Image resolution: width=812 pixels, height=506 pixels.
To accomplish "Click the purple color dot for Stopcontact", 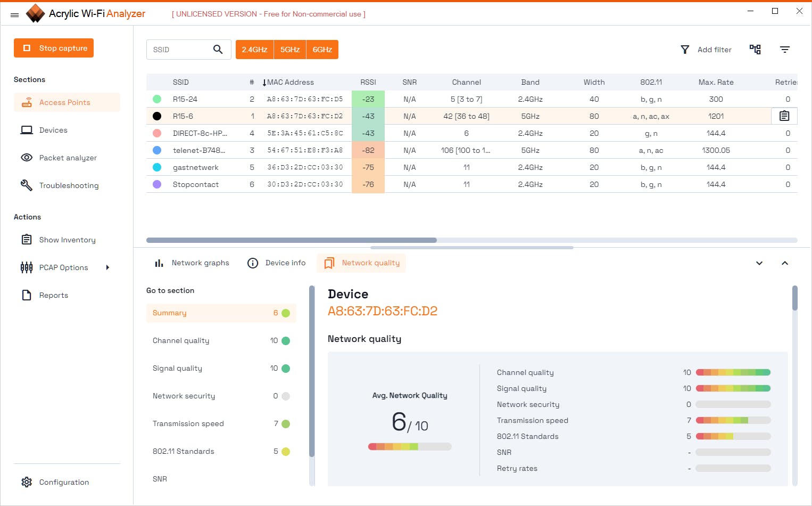I will (157, 184).
